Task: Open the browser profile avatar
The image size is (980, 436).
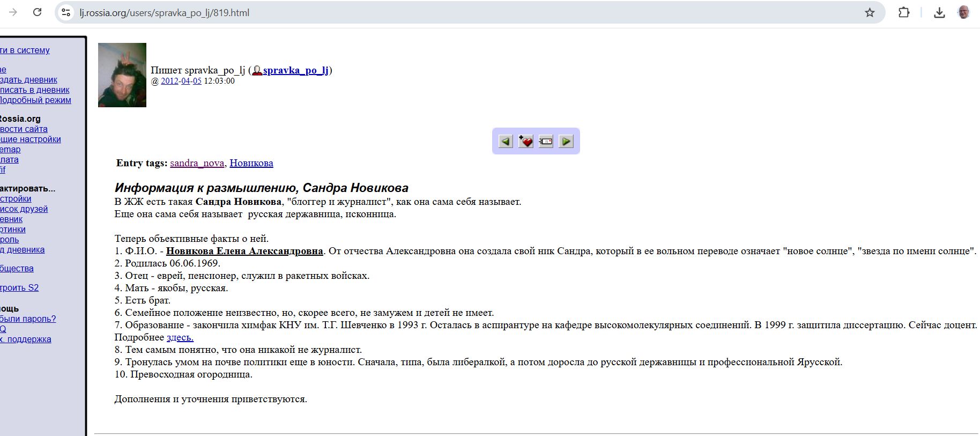Action: coord(964,12)
